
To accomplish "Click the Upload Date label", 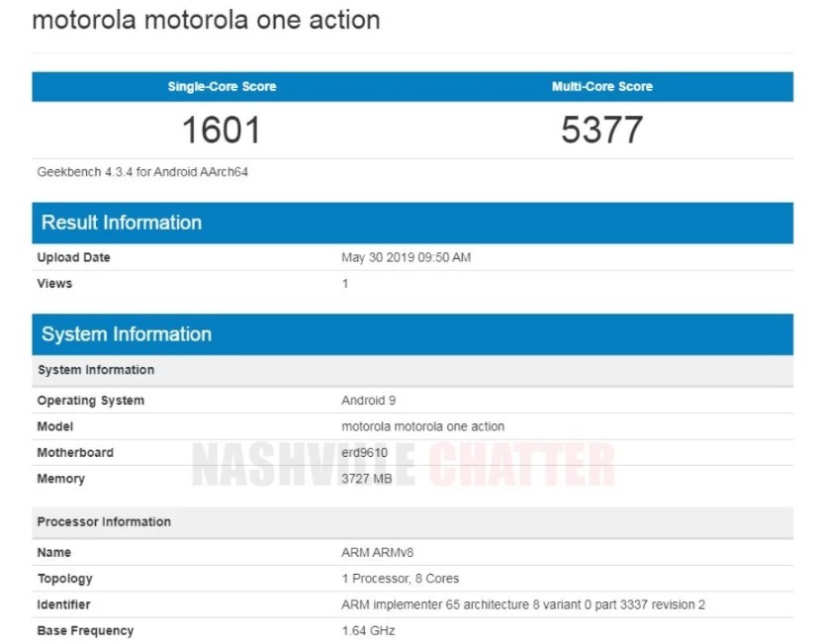I will pos(74,258).
